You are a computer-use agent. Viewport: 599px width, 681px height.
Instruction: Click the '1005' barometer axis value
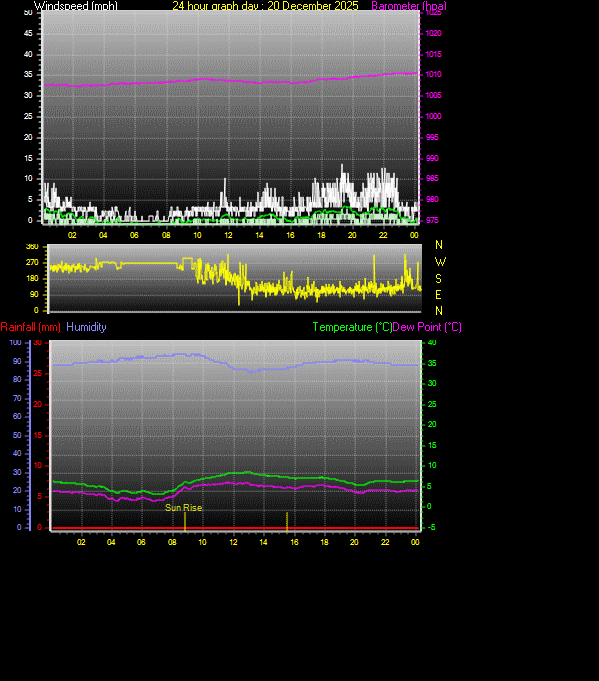tap(434, 95)
